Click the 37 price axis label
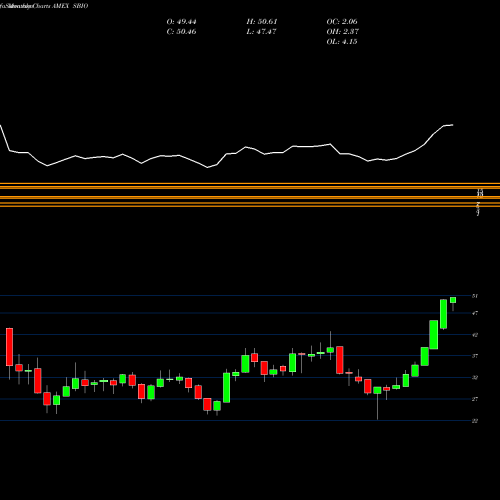Viewport: 500px width, 500px height. coord(475,356)
